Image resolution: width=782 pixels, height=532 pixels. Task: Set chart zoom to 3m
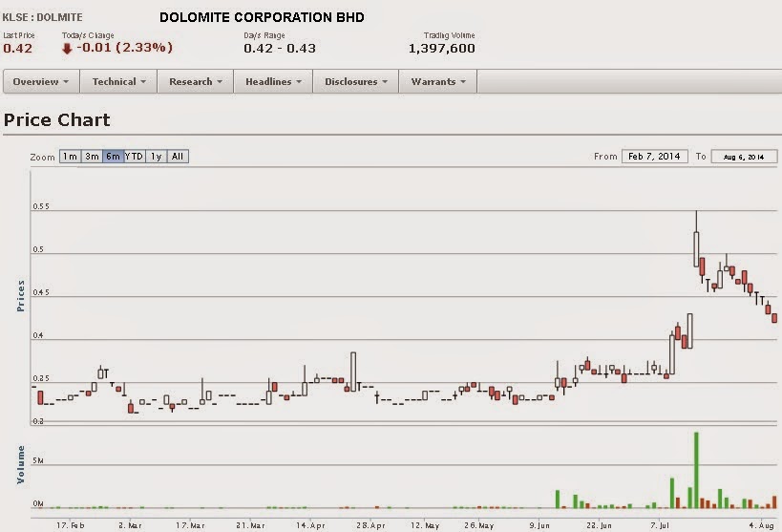pos(92,157)
